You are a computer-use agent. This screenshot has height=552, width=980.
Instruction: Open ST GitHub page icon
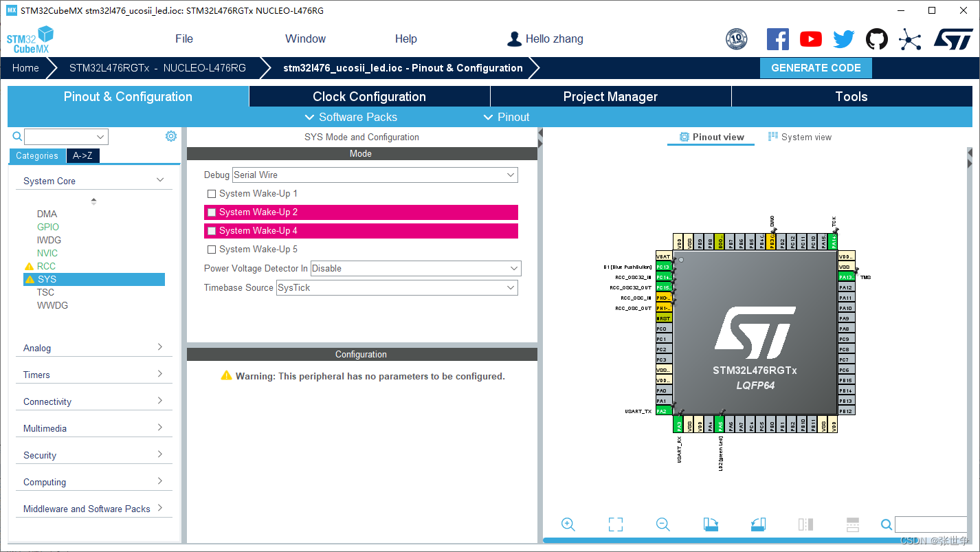877,39
